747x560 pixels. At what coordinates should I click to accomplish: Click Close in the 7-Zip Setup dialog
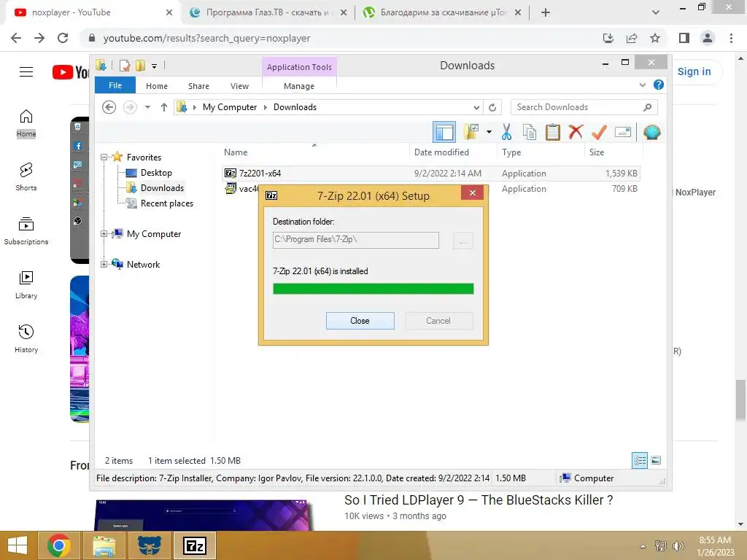coord(360,321)
